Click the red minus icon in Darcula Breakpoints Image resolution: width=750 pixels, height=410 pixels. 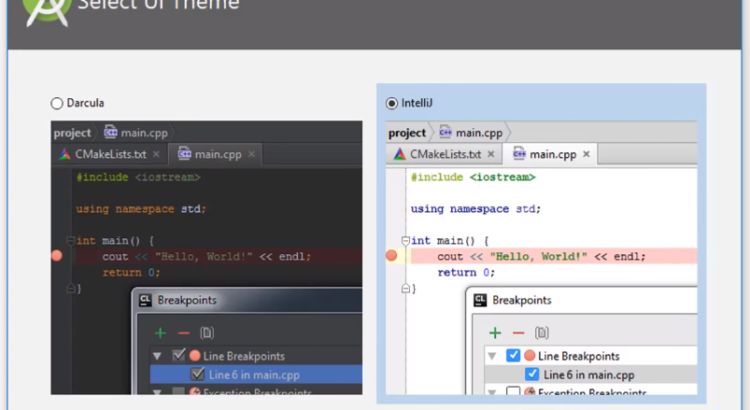[x=183, y=332]
